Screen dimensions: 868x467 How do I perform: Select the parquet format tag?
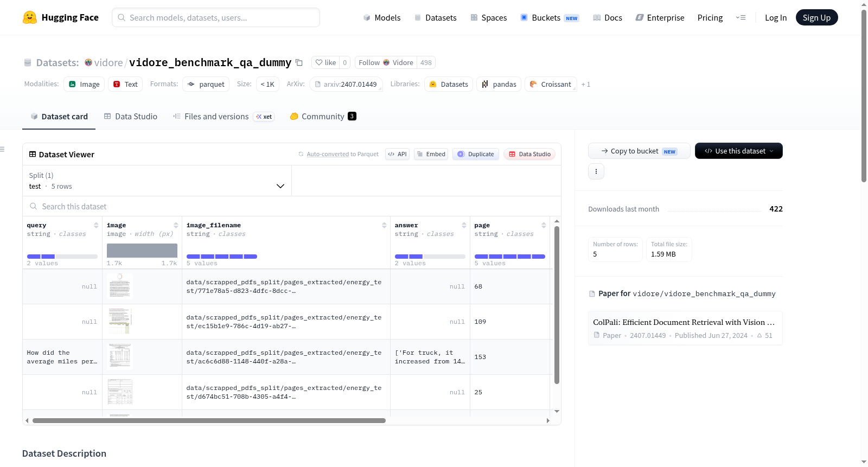coord(206,84)
